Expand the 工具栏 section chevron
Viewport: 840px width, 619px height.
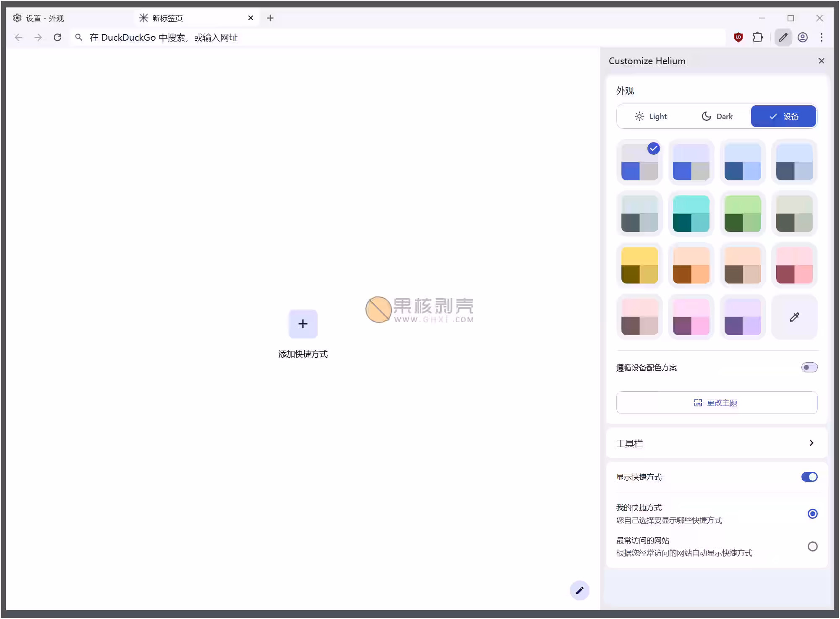(x=811, y=443)
